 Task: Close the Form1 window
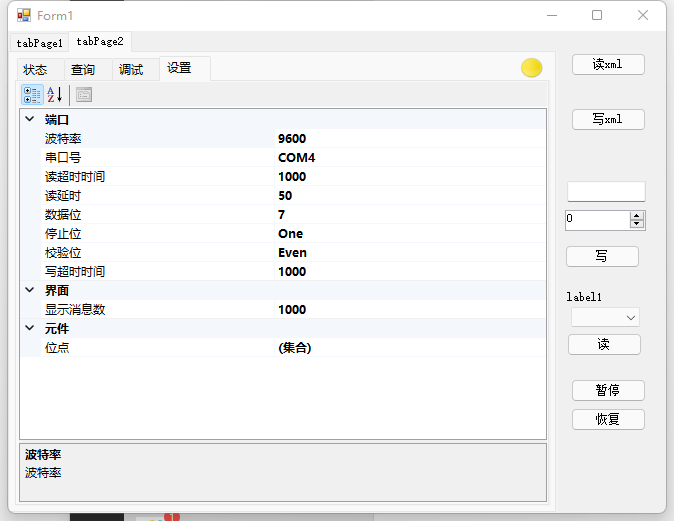(643, 15)
